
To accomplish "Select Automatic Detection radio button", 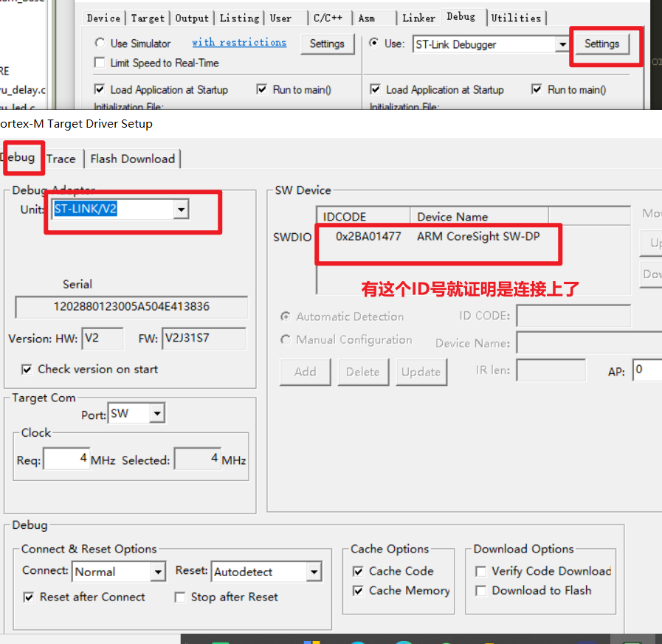I will click(x=286, y=316).
